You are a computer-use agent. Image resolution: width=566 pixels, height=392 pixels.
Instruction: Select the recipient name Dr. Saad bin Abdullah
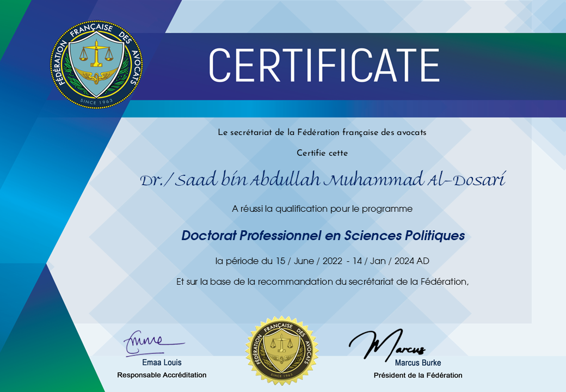tap(322, 181)
